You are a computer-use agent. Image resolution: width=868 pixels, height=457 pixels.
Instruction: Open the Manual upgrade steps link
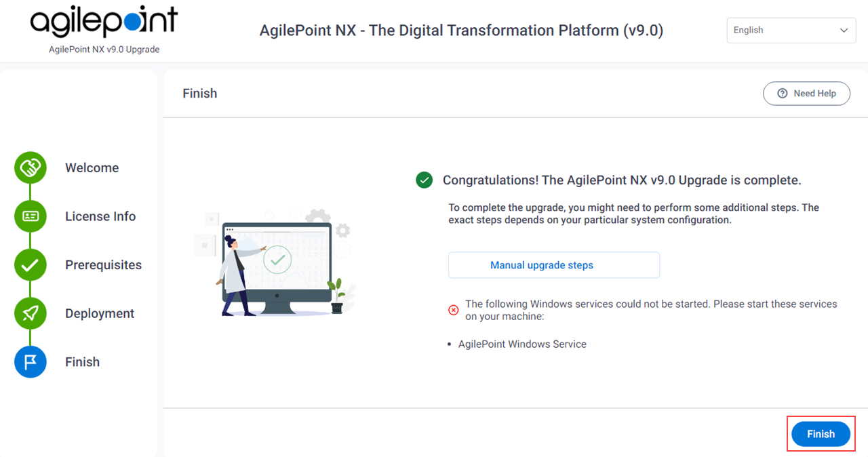click(x=542, y=265)
